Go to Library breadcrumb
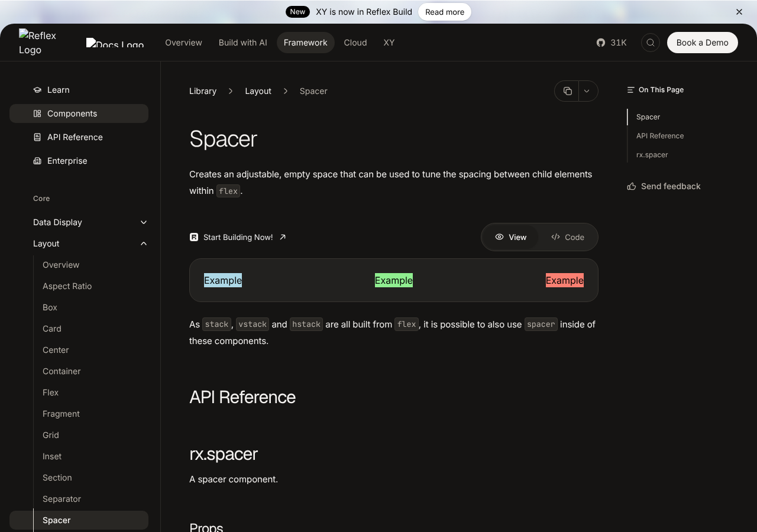The image size is (757, 532). coord(203,91)
